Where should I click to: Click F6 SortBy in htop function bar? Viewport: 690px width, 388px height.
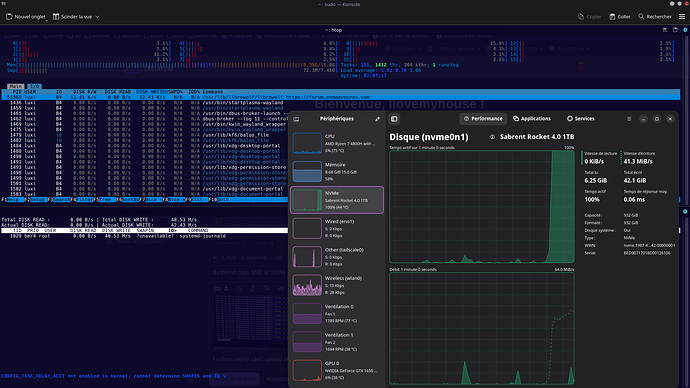128,200
